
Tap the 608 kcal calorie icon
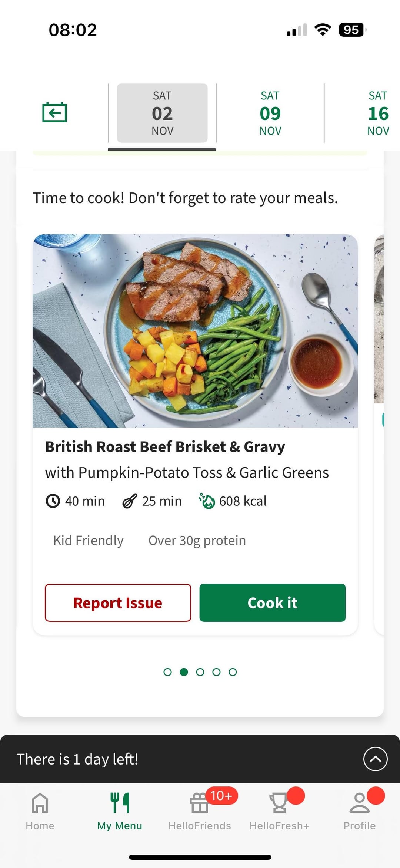[207, 501]
